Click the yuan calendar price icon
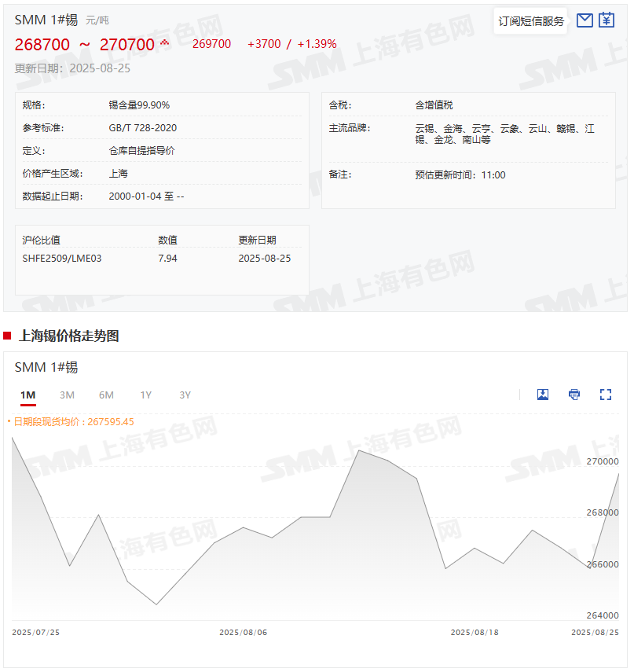The height and width of the screenshot is (672, 634). [x=607, y=20]
